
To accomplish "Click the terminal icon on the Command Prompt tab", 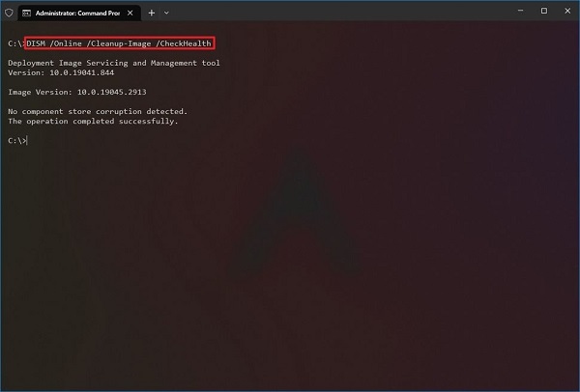I will (27, 14).
